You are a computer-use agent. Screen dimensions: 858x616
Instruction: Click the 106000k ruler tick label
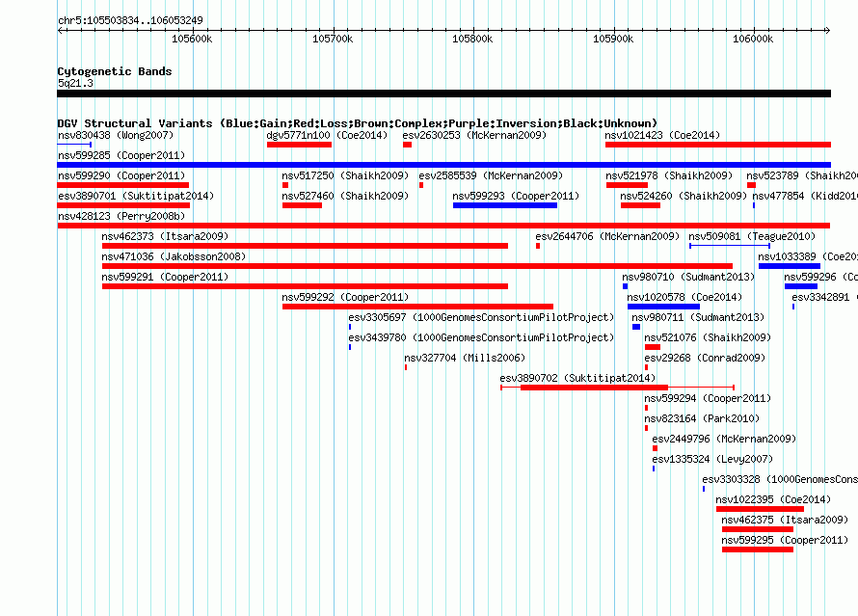753,39
